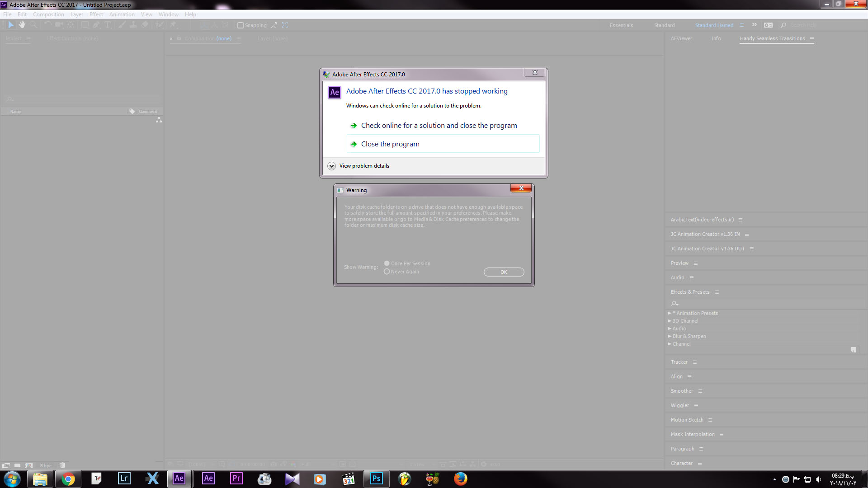Select Never Again warning radio button
Image resolution: width=868 pixels, height=488 pixels.
coord(387,272)
